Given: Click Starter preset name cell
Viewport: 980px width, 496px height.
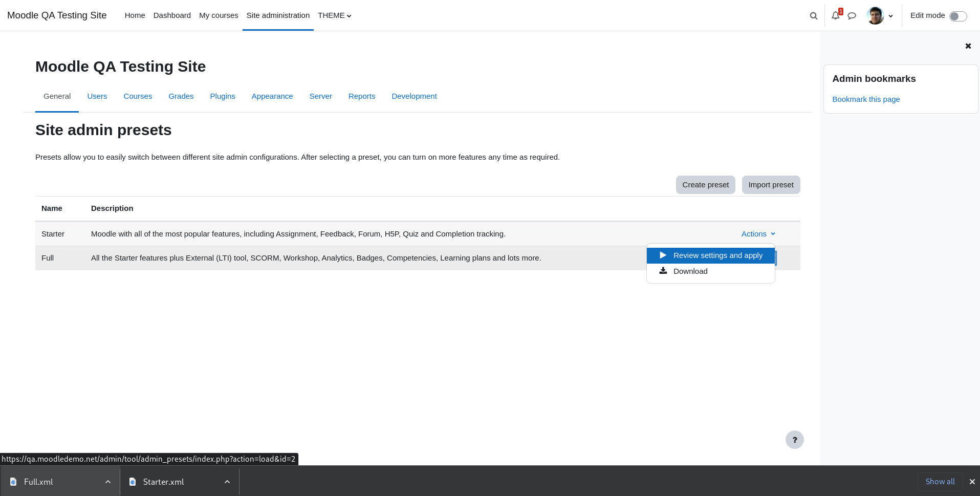Looking at the screenshot, I should tap(53, 234).
